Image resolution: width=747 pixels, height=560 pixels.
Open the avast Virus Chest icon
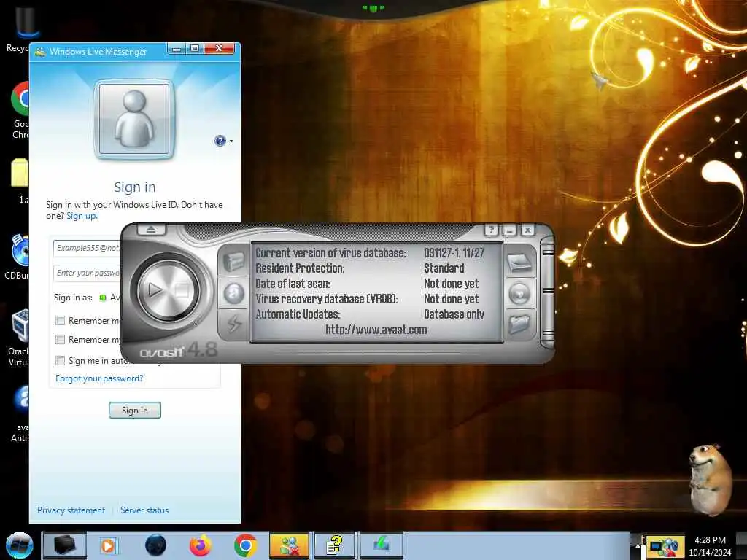pyautogui.click(x=233, y=261)
